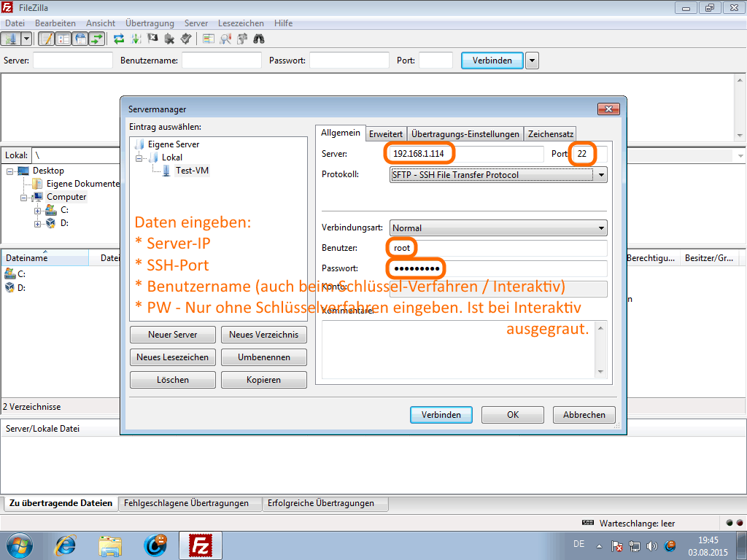Click the Neues Verzeichnis button

(264, 335)
